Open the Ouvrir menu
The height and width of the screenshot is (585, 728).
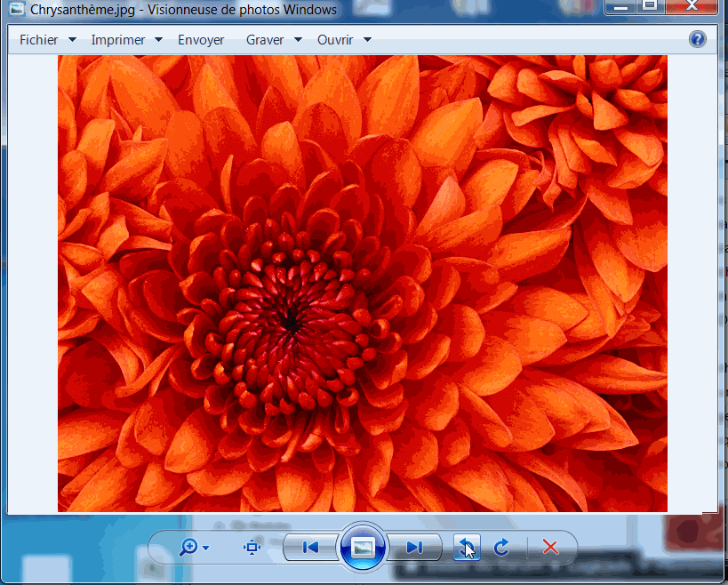pos(335,40)
